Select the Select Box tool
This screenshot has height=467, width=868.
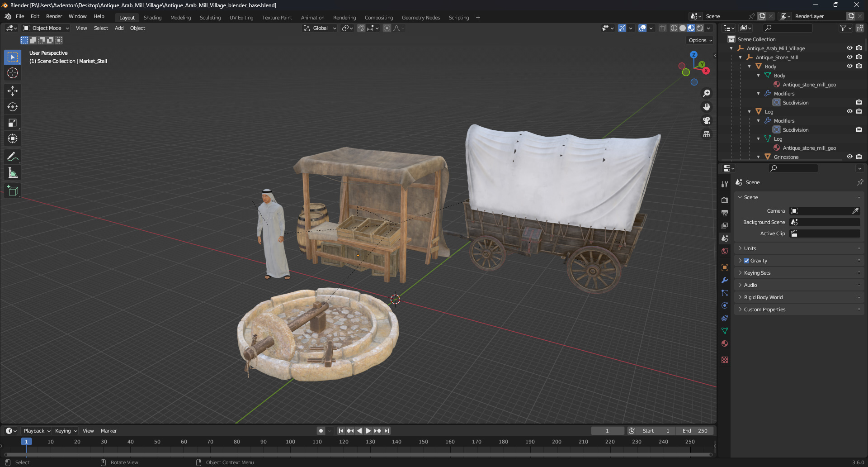pyautogui.click(x=13, y=57)
